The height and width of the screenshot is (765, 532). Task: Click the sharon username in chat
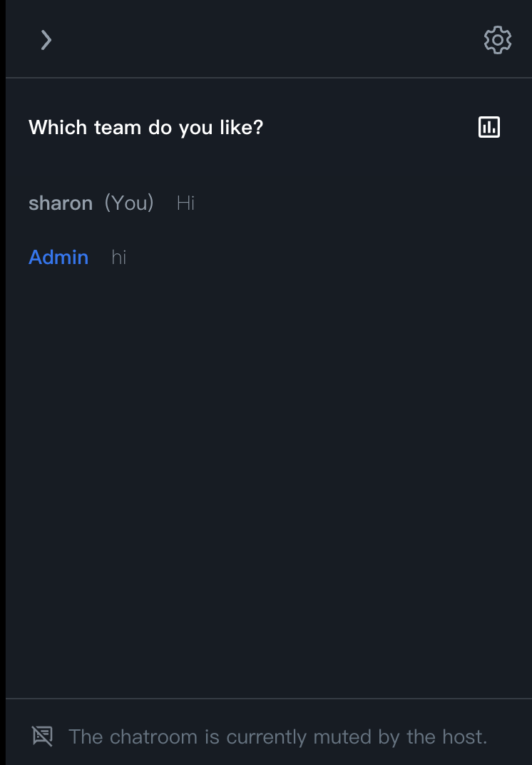(x=61, y=203)
